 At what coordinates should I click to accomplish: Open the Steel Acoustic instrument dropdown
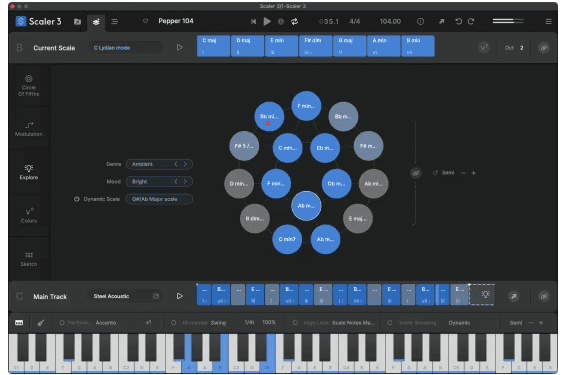(125, 296)
